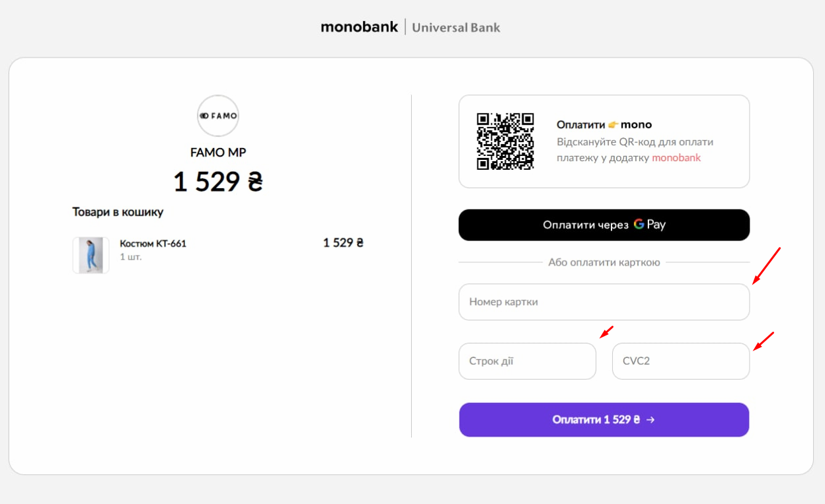The image size is (825, 504).
Task: Click the "1 шт." quantity label
Action: pos(130,257)
